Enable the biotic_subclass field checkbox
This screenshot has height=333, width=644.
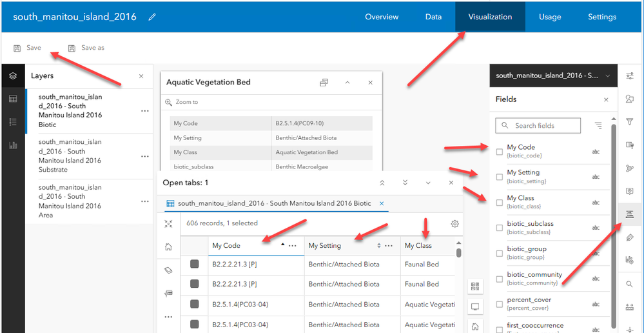coord(500,228)
